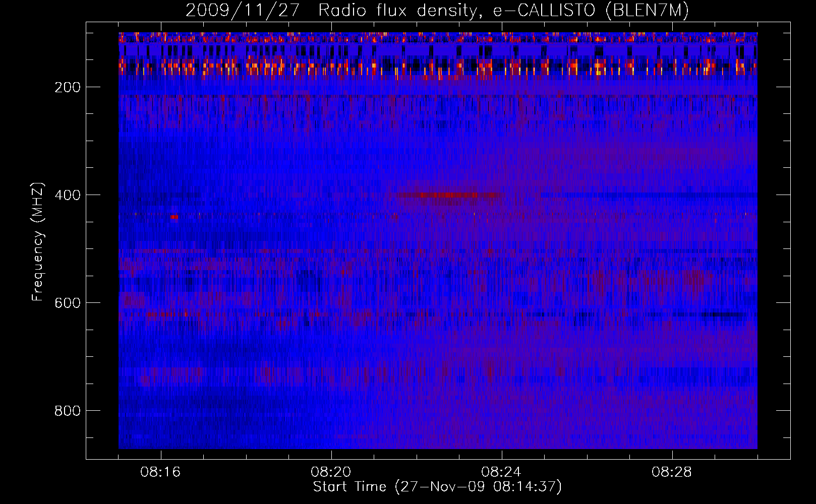
Task: Click the '08:24' time axis label
Action: click(501, 472)
